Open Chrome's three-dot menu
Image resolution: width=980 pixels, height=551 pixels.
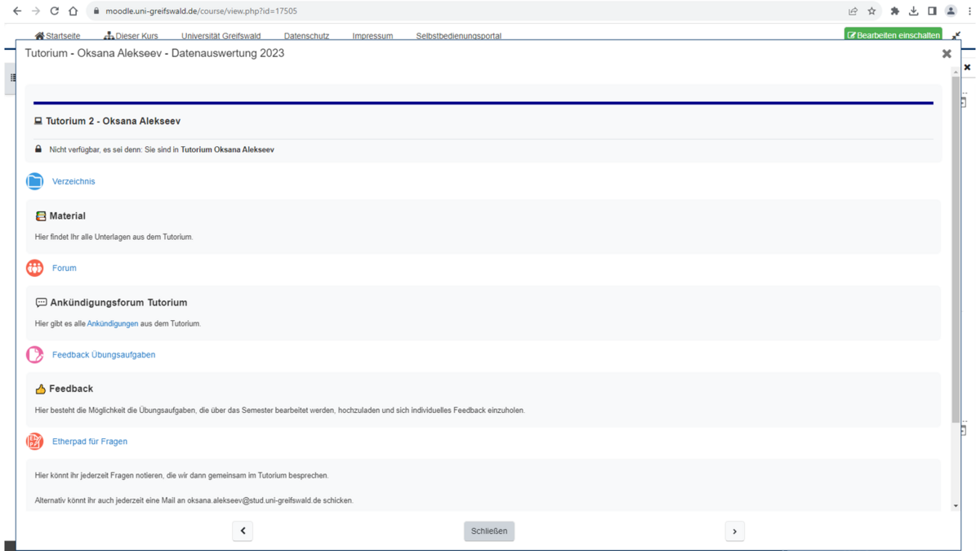coord(969,11)
